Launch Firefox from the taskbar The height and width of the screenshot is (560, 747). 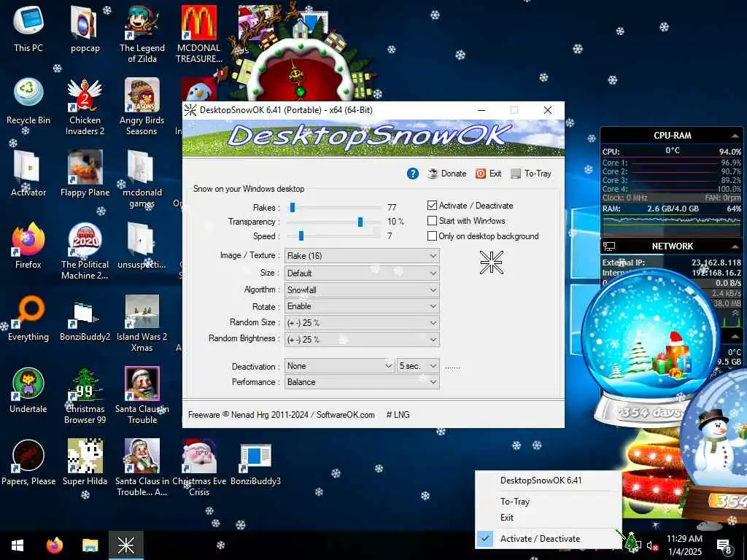54,545
